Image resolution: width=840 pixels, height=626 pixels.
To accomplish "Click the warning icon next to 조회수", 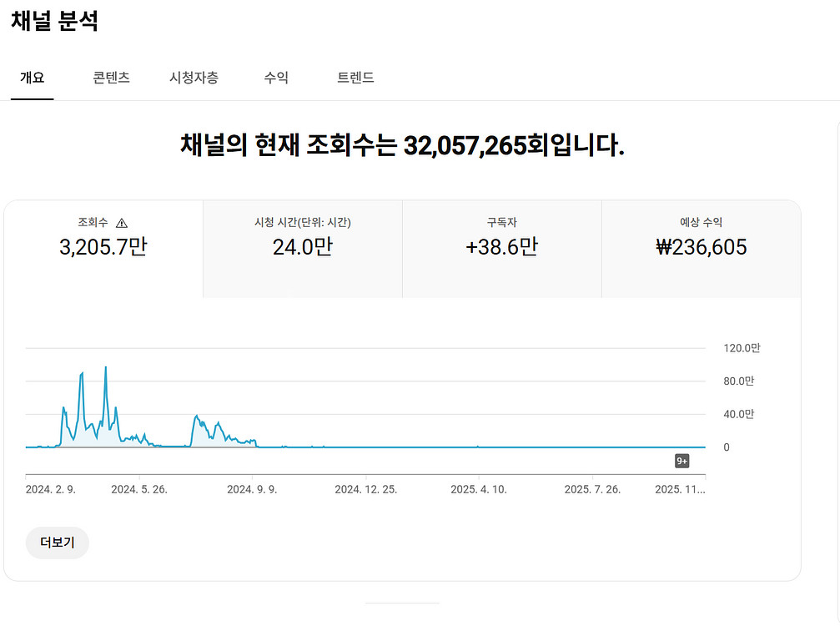I will (122, 222).
